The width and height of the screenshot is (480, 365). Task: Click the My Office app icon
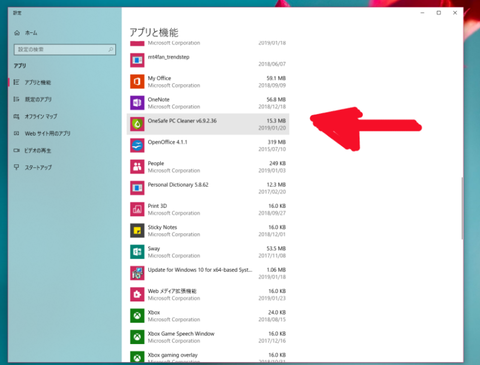(137, 82)
